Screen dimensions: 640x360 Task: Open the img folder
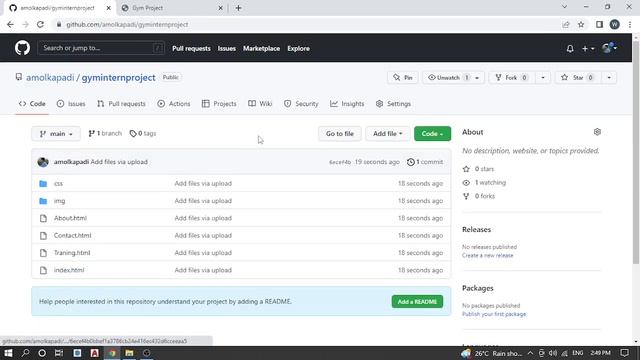[59, 201]
